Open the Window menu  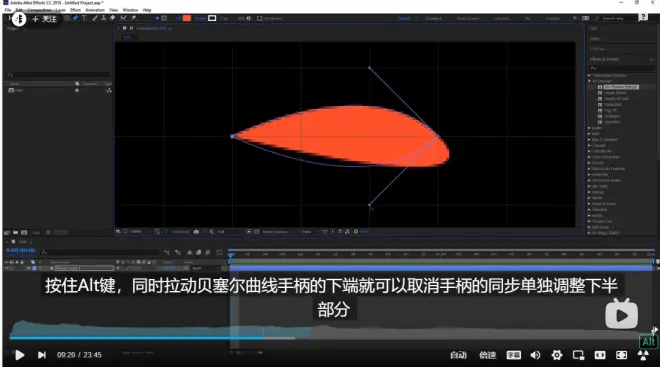(130, 10)
